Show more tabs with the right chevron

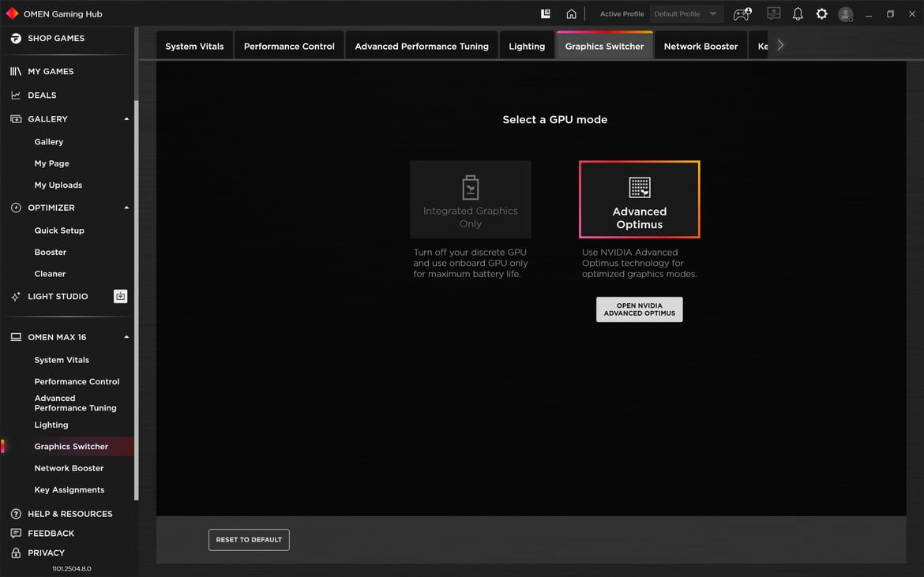click(x=780, y=45)
